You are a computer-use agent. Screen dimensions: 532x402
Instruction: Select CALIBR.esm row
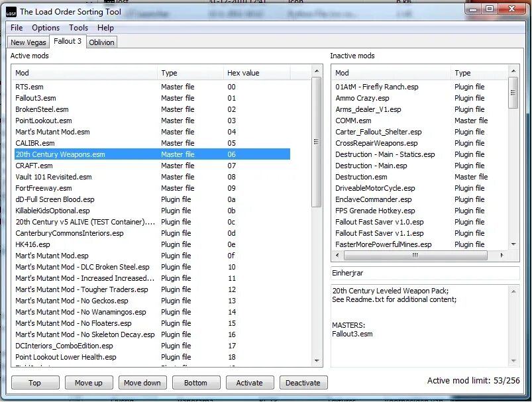(x=152, y=143)
